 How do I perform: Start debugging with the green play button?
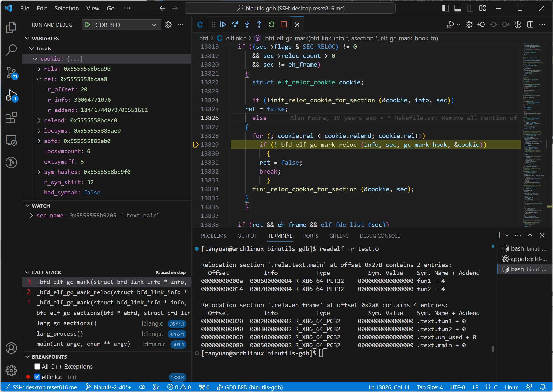click(x=87, y=25)
